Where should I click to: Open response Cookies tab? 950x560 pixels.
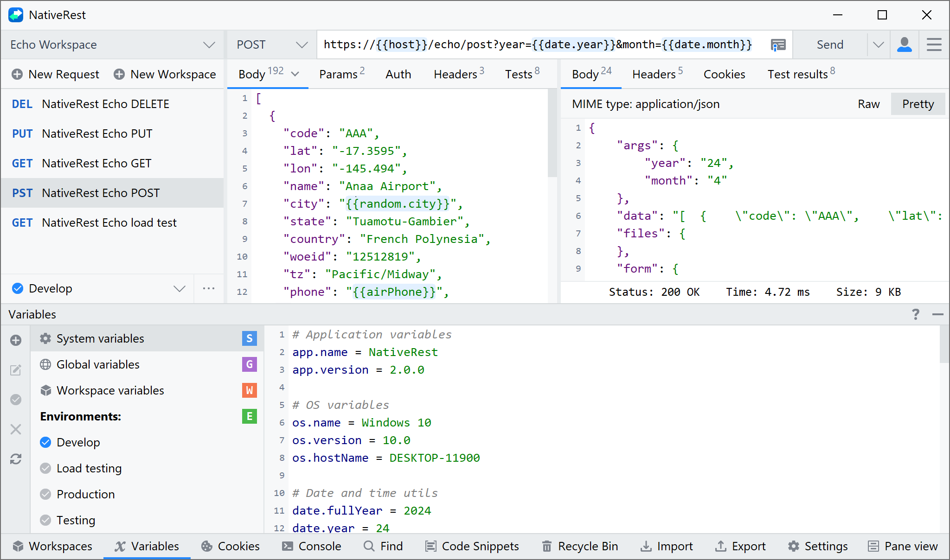pyautogui.click(x=724, y=74)
